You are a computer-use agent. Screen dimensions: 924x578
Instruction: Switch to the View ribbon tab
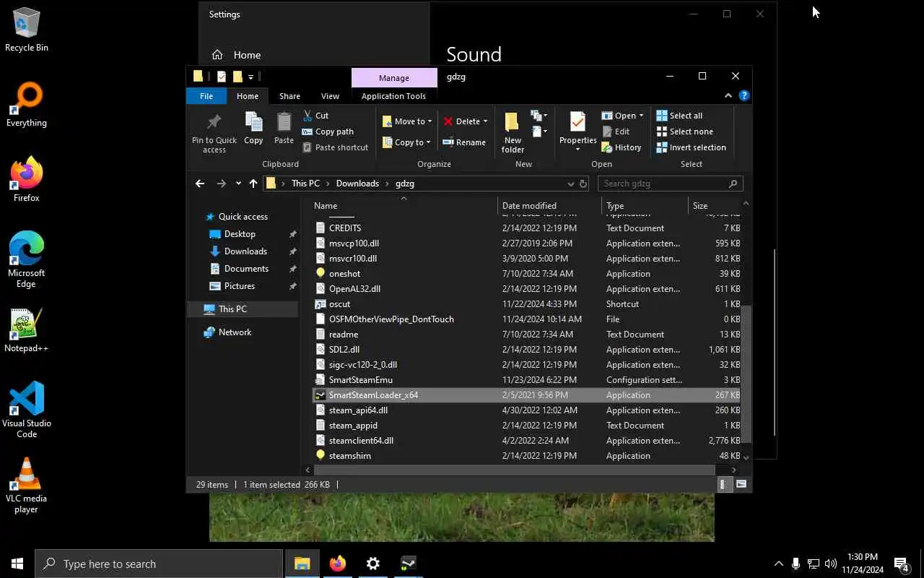pyautogui.click(x=330, y=96)
